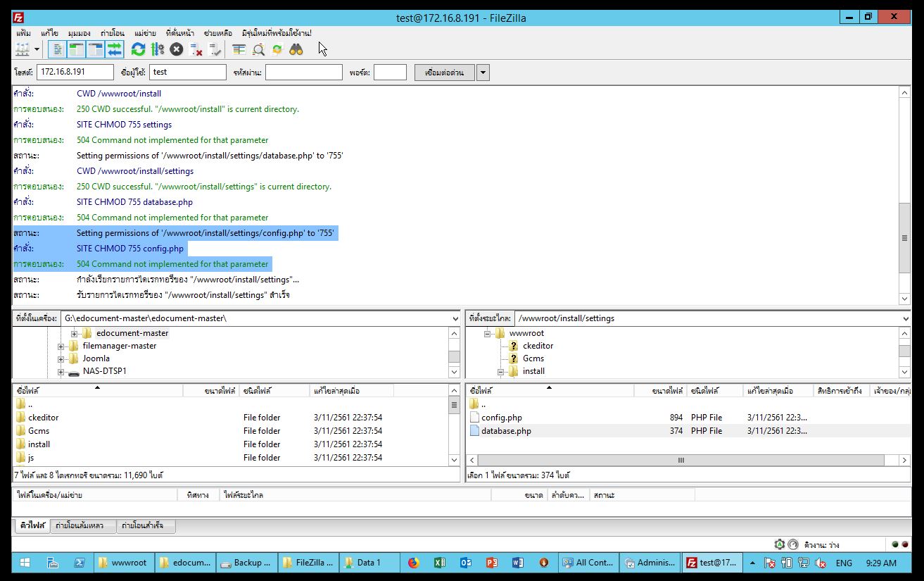Open wwwroot window from taskbar

[x=123, y=563]
